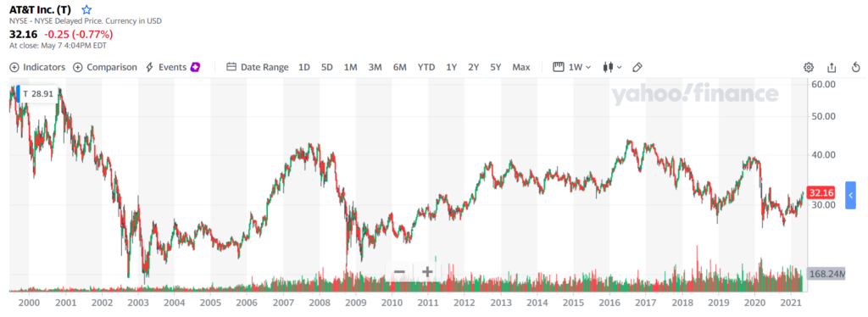Open the Date Range picker
Viewport: 868px width, 317px height.
(258, 67)
